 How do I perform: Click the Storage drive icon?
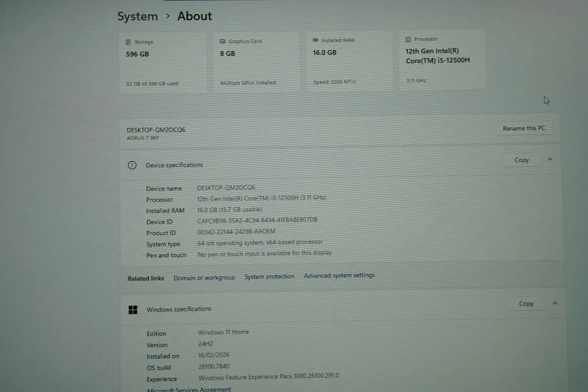pyautogui.click(x=128, y=43)
